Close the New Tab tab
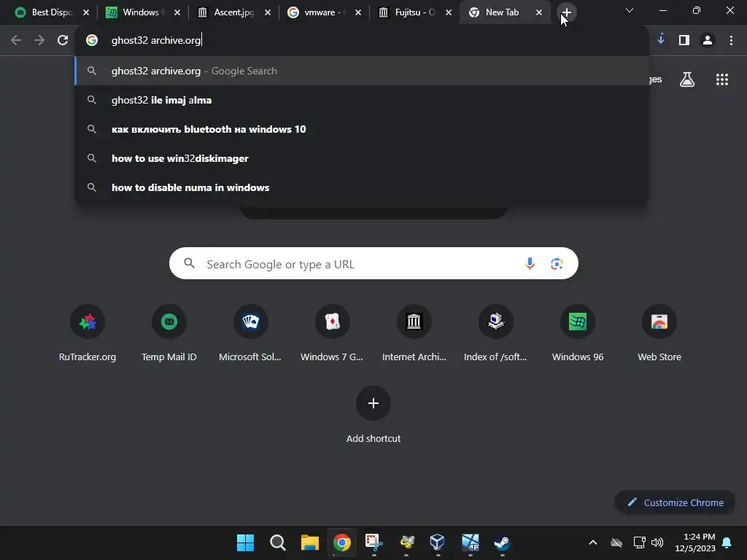This screenshot has width=747, height=560. (x=539, y=12)
